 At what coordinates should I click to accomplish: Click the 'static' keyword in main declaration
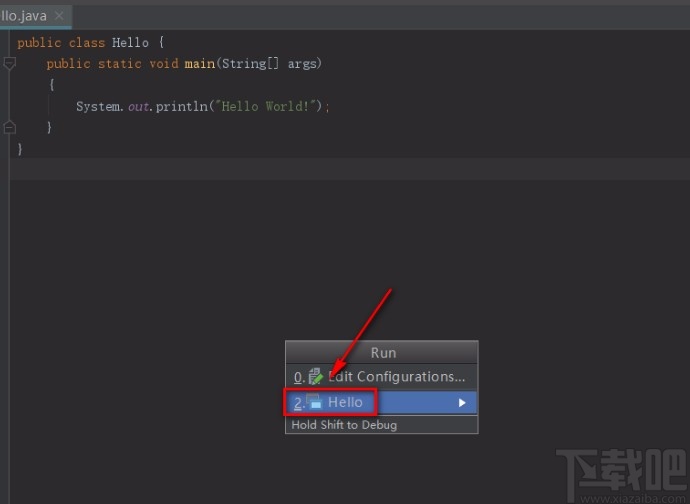pyautogui.click(x=120, y=63)
